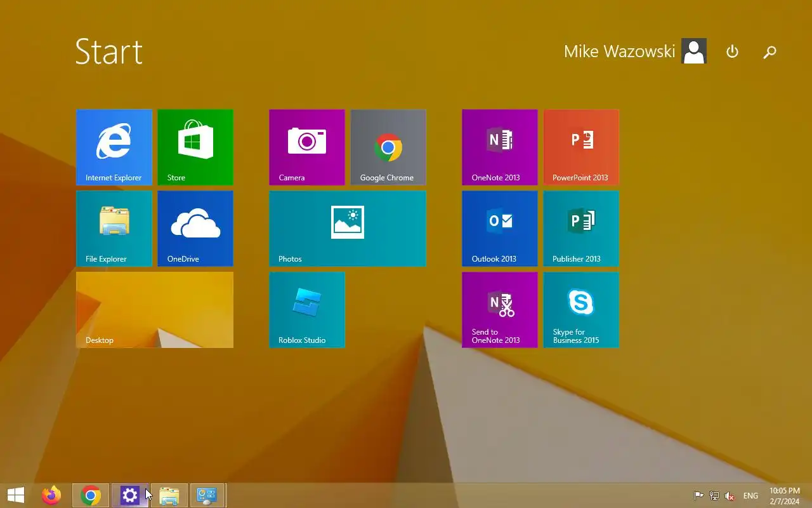
Task: Open the Desktop tile
Action: click(155, 310)
